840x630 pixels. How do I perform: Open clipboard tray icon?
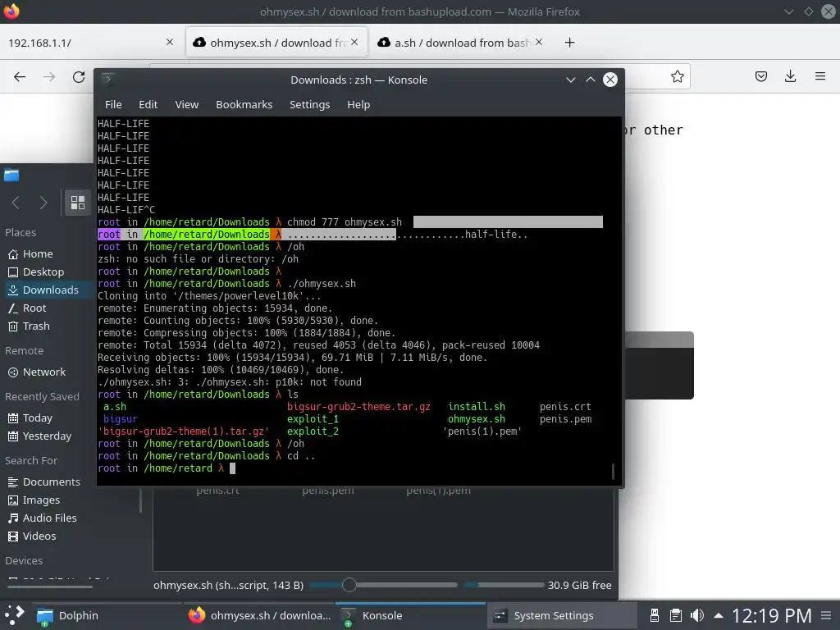point(676,615)
